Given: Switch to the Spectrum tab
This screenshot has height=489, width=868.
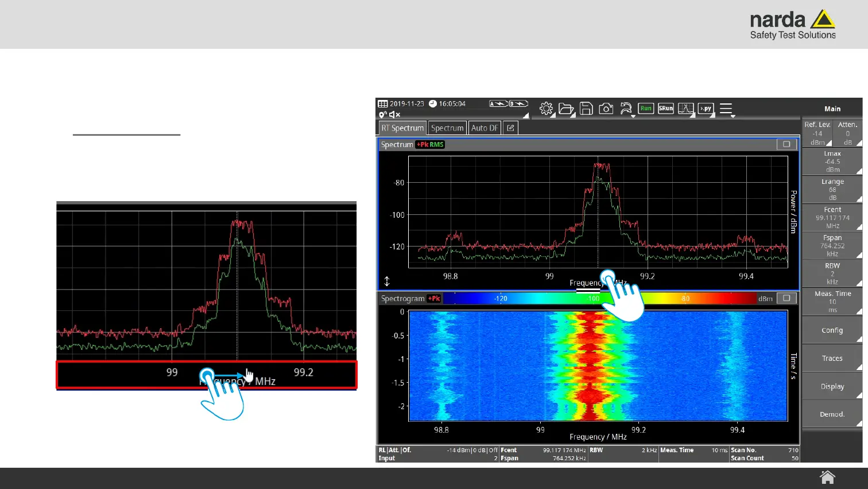Looking at the screenshot, I should coord(447,128).
